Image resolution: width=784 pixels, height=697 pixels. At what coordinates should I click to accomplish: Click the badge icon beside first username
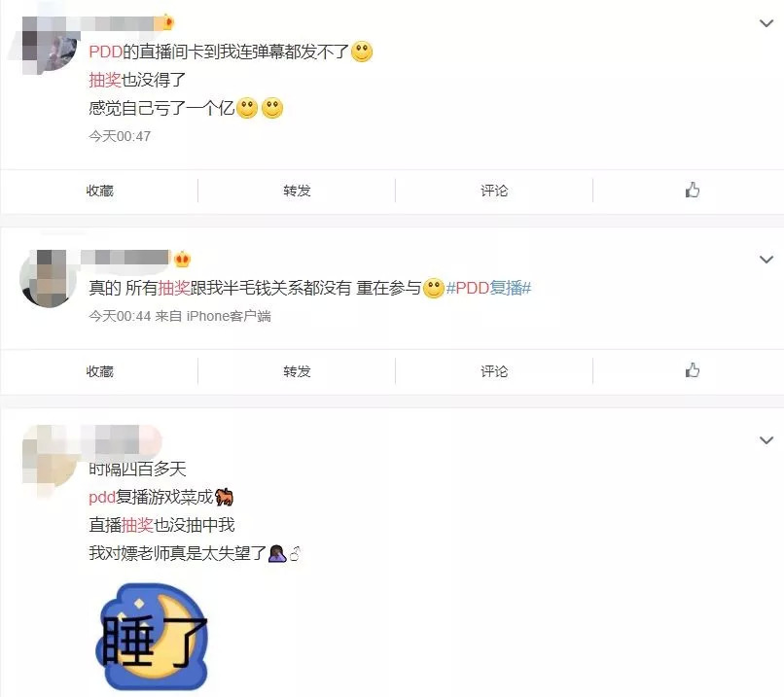click(168, 22)
